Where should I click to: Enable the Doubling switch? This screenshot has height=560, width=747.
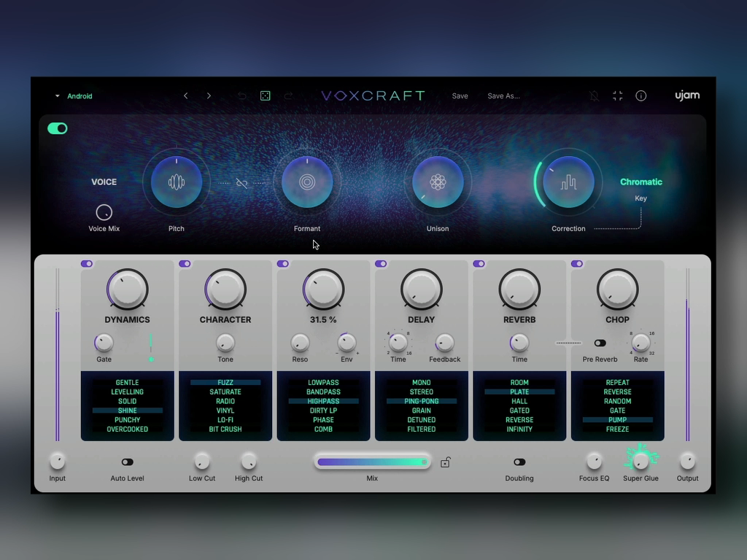click(519, 462)
